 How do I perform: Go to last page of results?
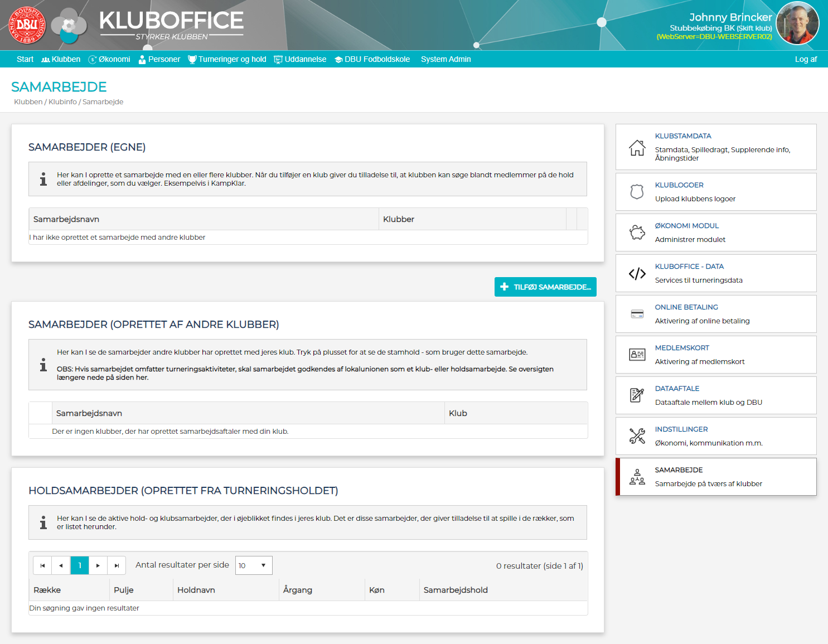(117, 565)
